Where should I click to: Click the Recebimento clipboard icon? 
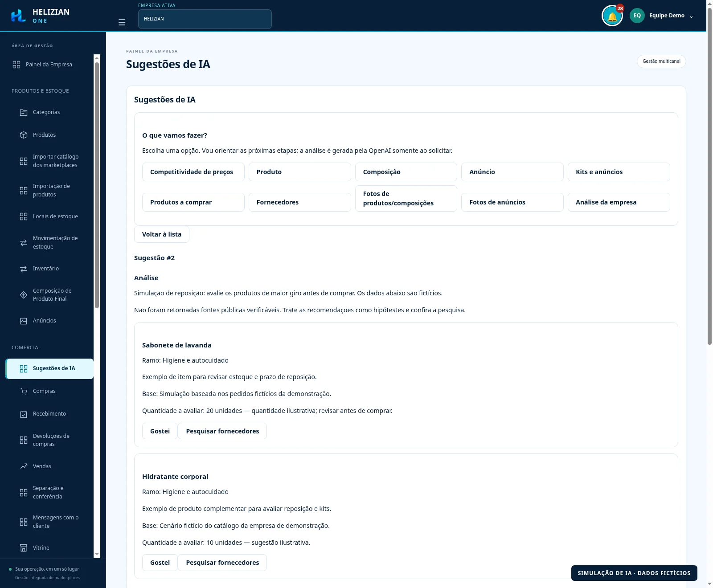pyautogui.click(x=24, y=414)
